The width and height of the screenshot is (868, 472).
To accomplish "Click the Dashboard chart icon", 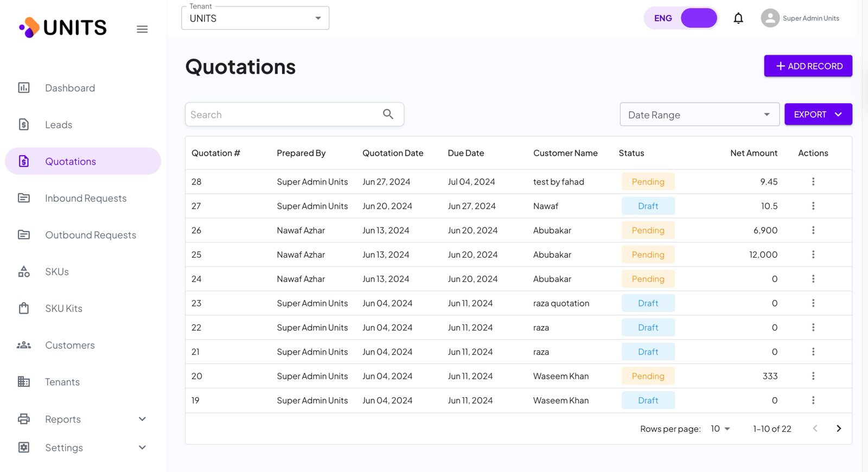I will (24, 88).
